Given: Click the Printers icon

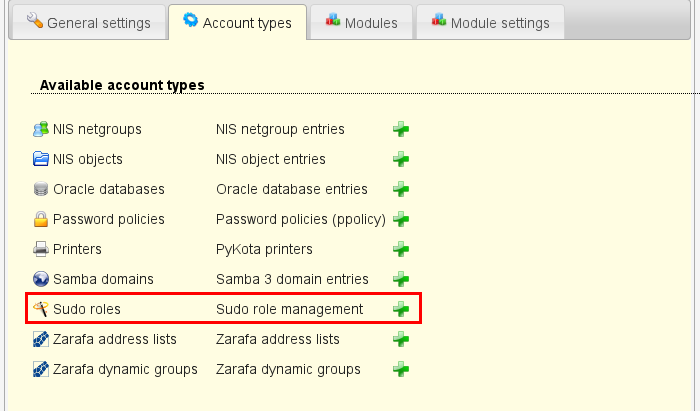Looking at the screenshot, I should (x=40, y=249).
